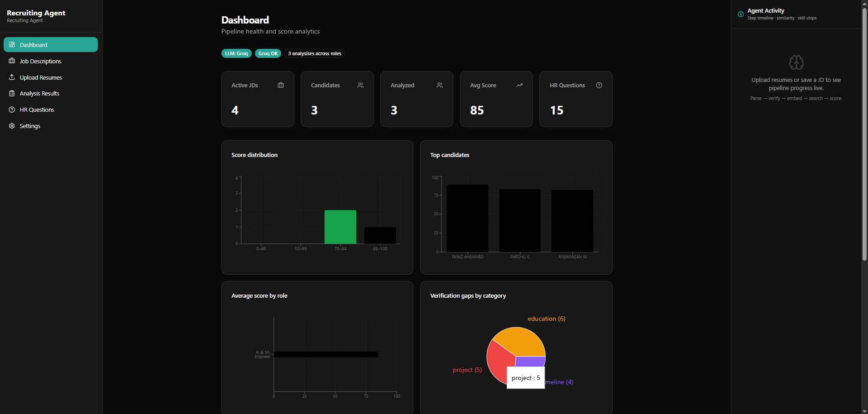Click the Verification gaps by category title
This screenshot has height=414, width=868.
pos(468,295)
